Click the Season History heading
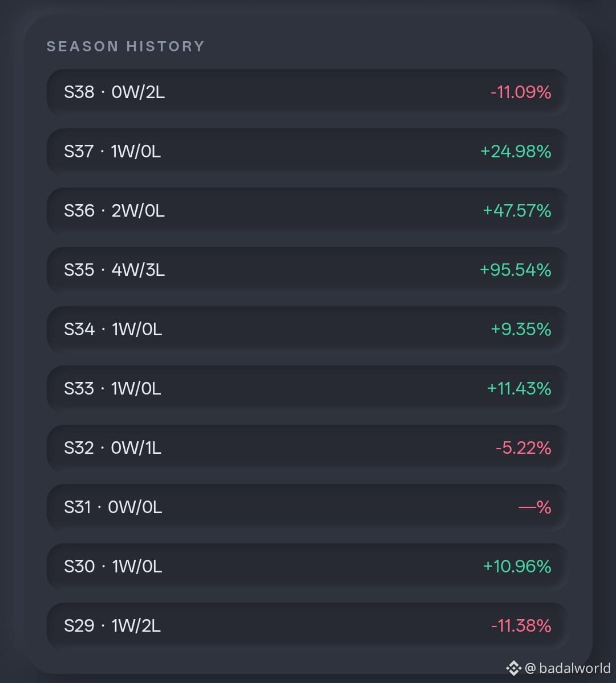616x683 pixels. (x=125, y=46)
